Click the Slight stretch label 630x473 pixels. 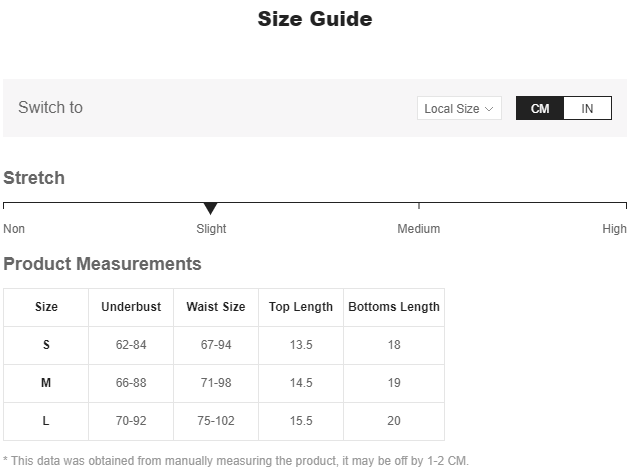(211, 229)
